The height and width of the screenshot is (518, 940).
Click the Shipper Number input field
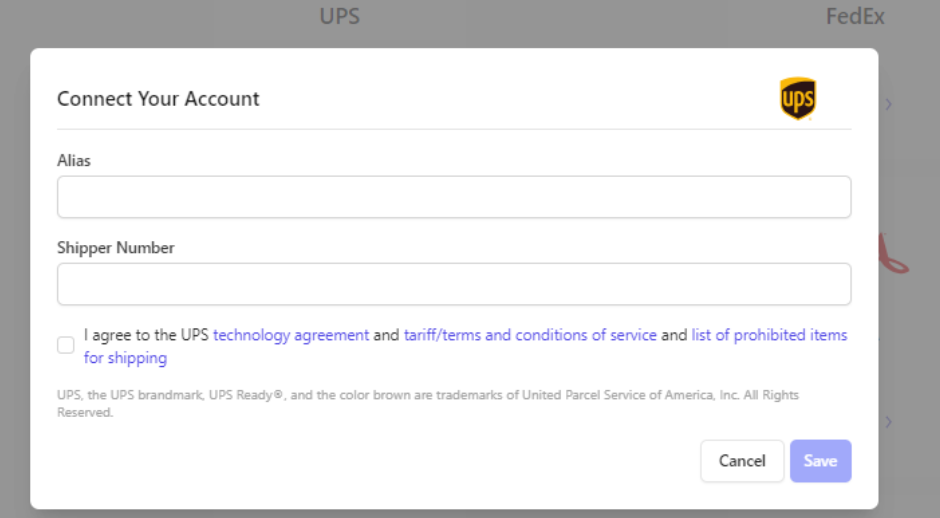[x=454, y=284]
